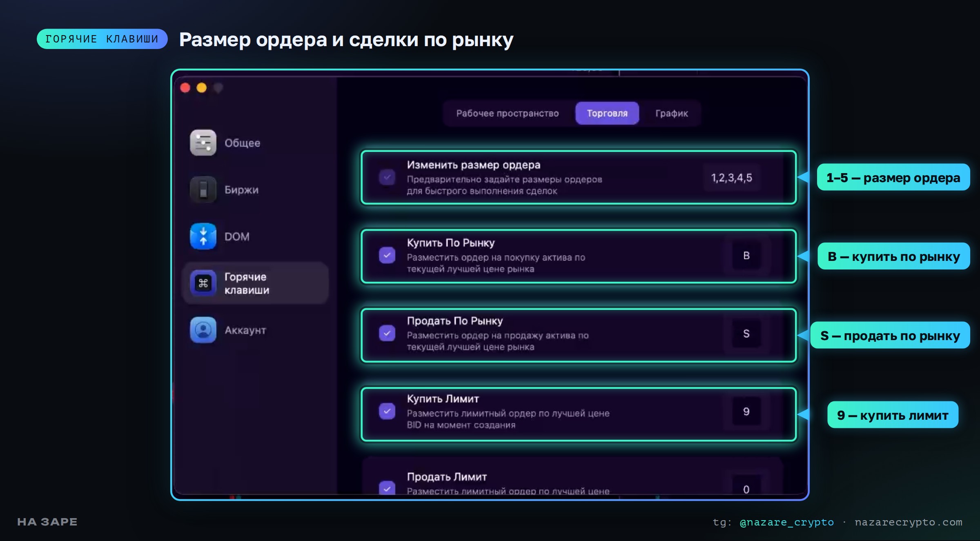Uncheck the Купить По Рынку checkbox
The image size is (980, 541).
387,255
